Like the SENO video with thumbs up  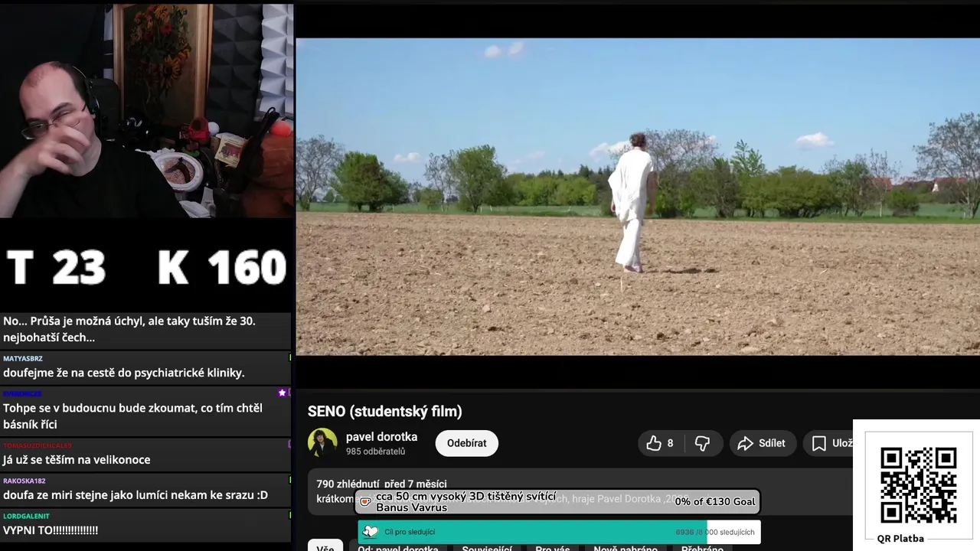click(x=654, y=443)
